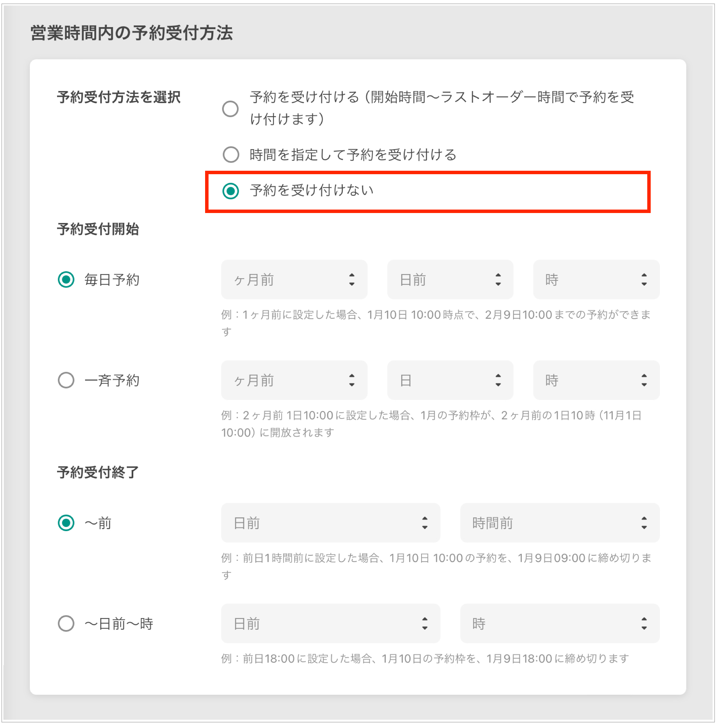Image resolution: width=717 pixels, height=728 pixels.
Task: Open 時 dropdown in 〜日前〜時 row
Action: (560, 623)
